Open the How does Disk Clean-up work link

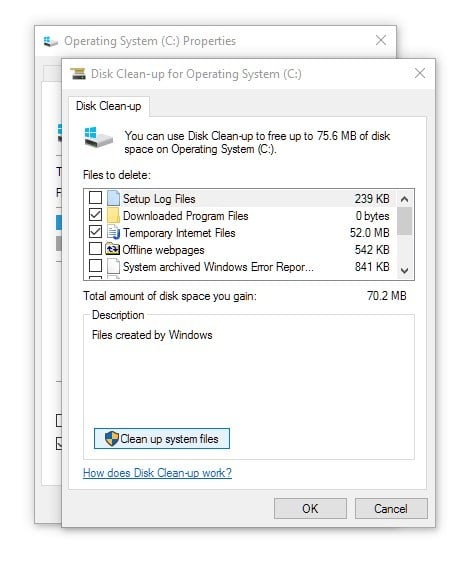click(157, 473)
